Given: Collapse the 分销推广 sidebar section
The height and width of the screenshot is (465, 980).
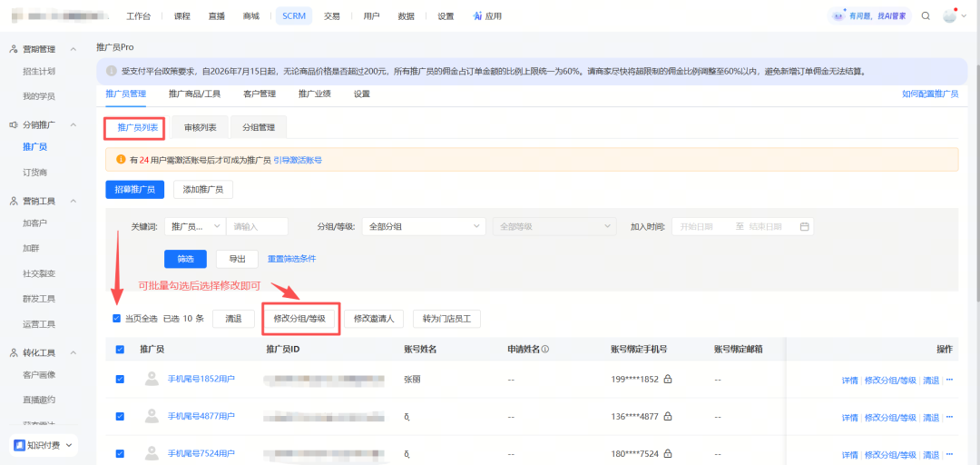Looking at the screenshot, I should coord(73,125).
